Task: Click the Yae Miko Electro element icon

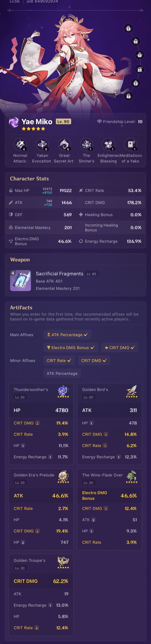Action: click(14, 122)
